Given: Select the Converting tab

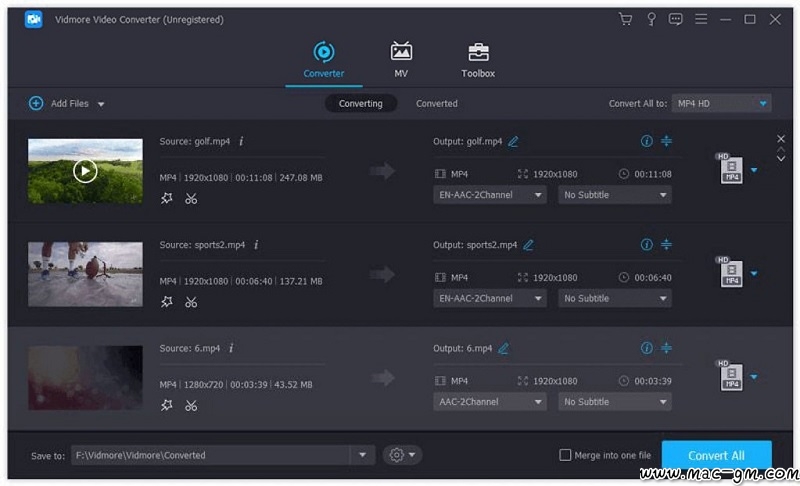Looking at the screenshot, I should tap(361, 104).
